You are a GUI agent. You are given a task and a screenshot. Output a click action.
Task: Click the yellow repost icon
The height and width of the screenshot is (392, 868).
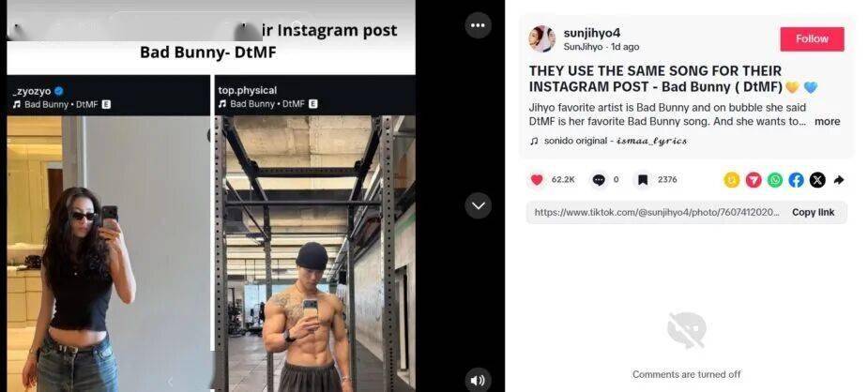click(732, 180)
